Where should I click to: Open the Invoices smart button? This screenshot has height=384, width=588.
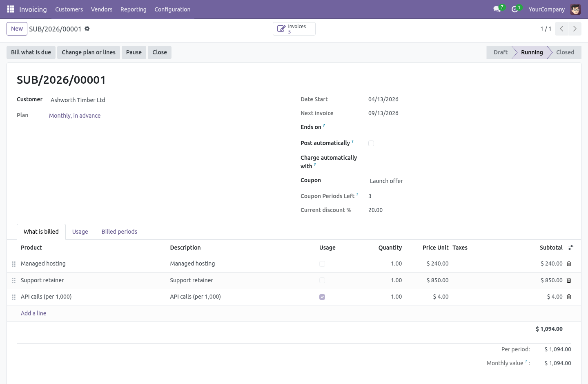point(294,29)
